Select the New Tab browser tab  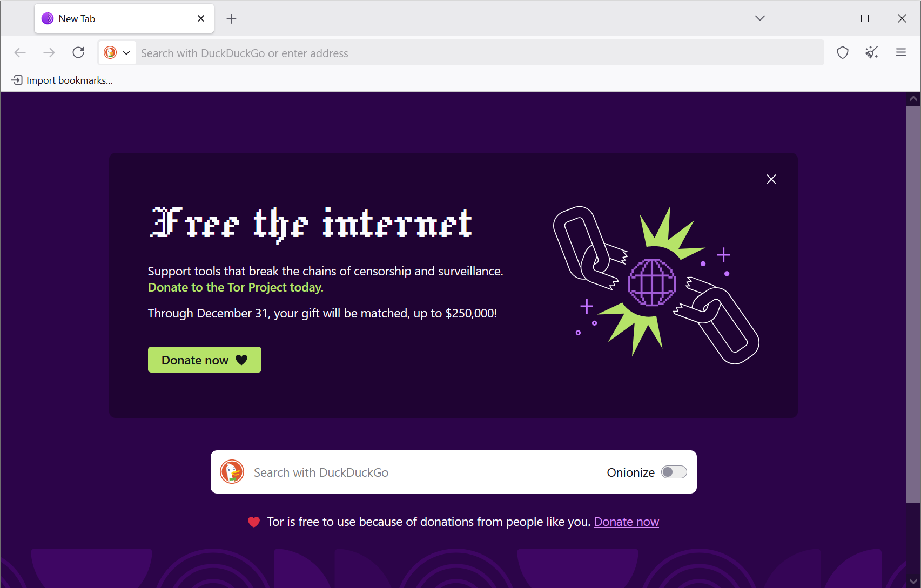pyautogui.click(x=108, y=18)
